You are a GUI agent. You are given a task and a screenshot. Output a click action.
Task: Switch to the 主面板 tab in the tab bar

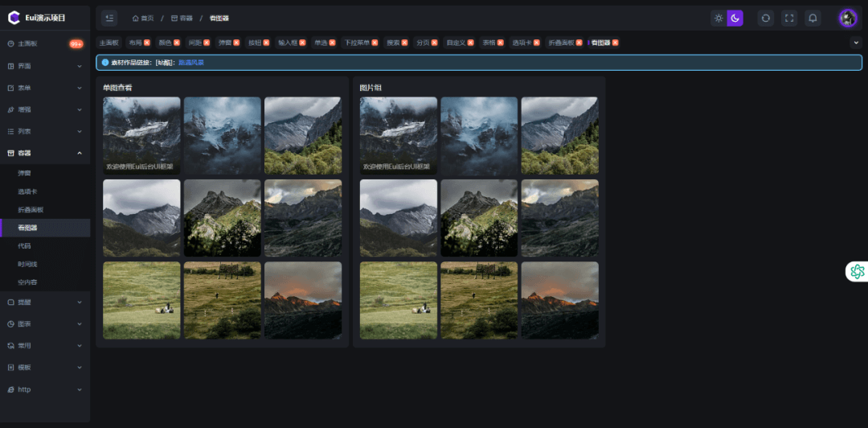pos(109,43)
